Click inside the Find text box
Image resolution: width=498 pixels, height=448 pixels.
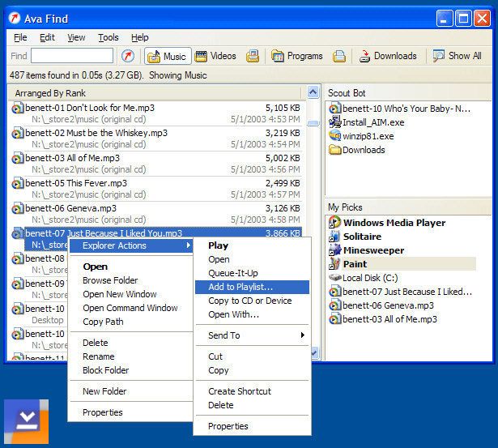72,56
